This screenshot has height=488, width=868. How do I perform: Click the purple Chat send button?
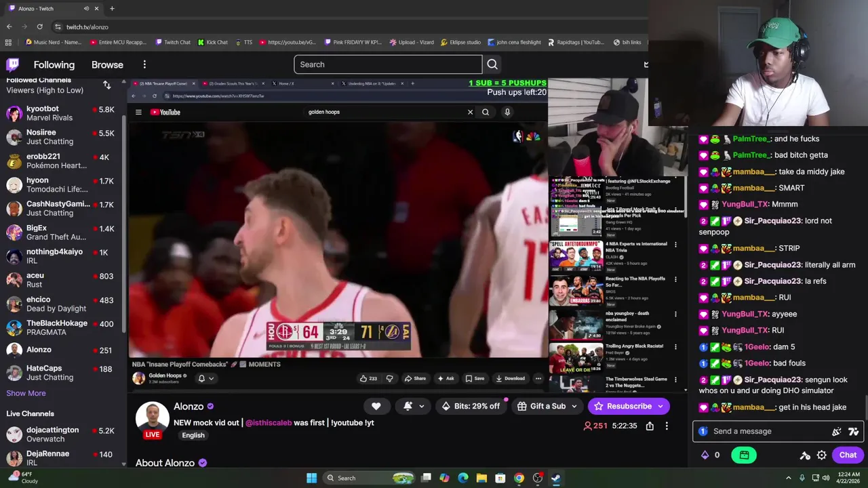[x=848, y=455]
